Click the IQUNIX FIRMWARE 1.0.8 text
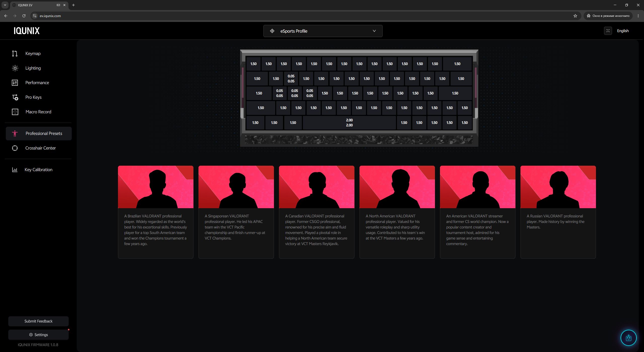 coord(38,345)
